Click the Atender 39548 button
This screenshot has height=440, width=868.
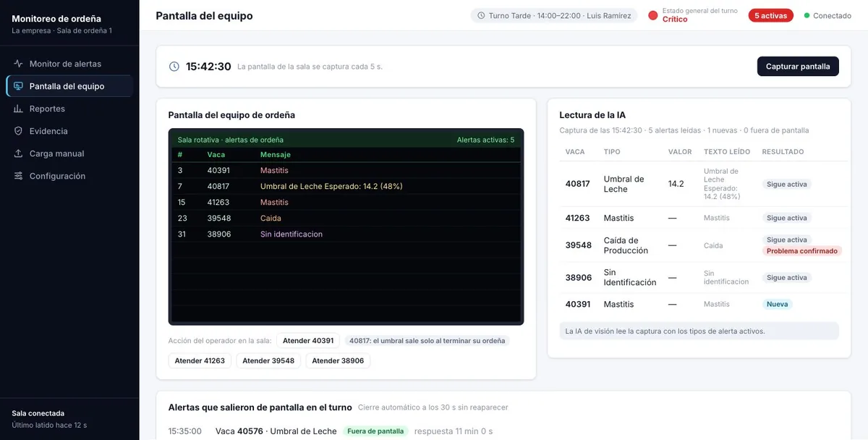point(268,360)
